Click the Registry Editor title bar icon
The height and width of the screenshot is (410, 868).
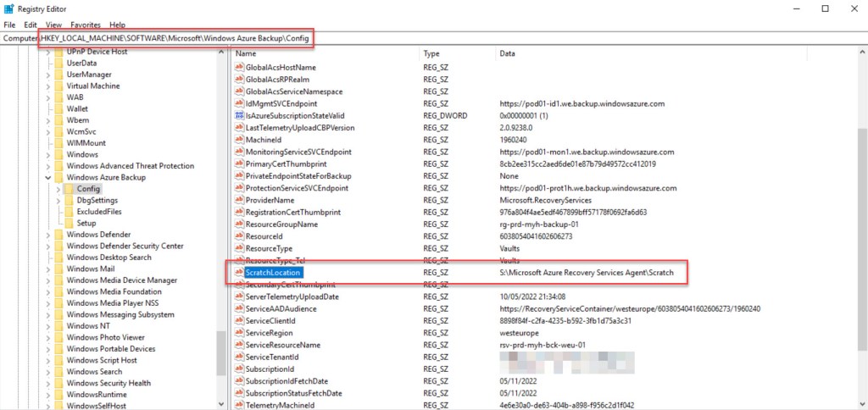click(9, 8)
